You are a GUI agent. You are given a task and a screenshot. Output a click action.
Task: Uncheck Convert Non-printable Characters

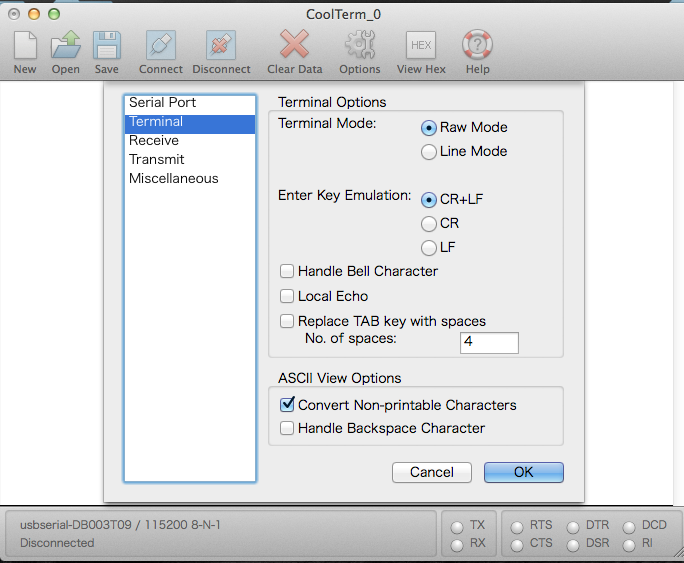(288, 405)
